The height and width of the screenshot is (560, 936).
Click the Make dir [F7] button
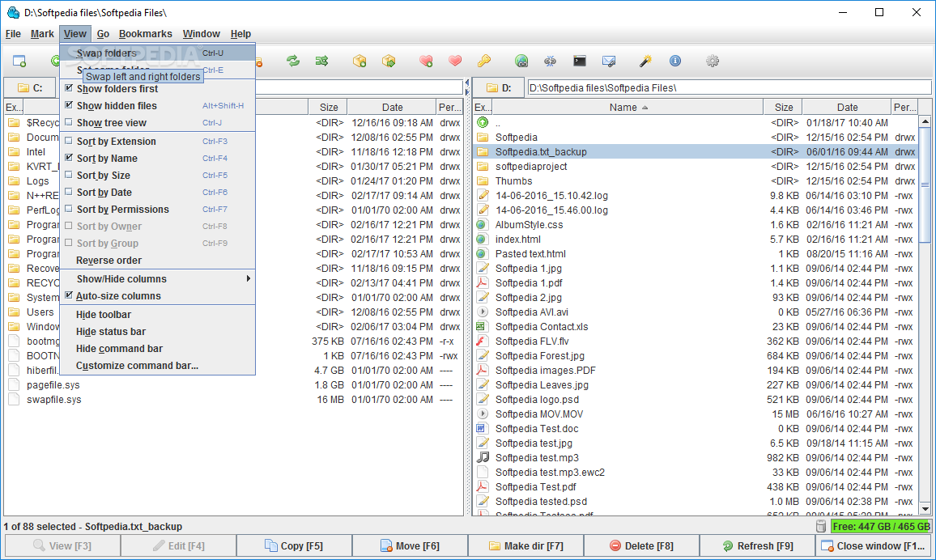click(x=526, y=545)
